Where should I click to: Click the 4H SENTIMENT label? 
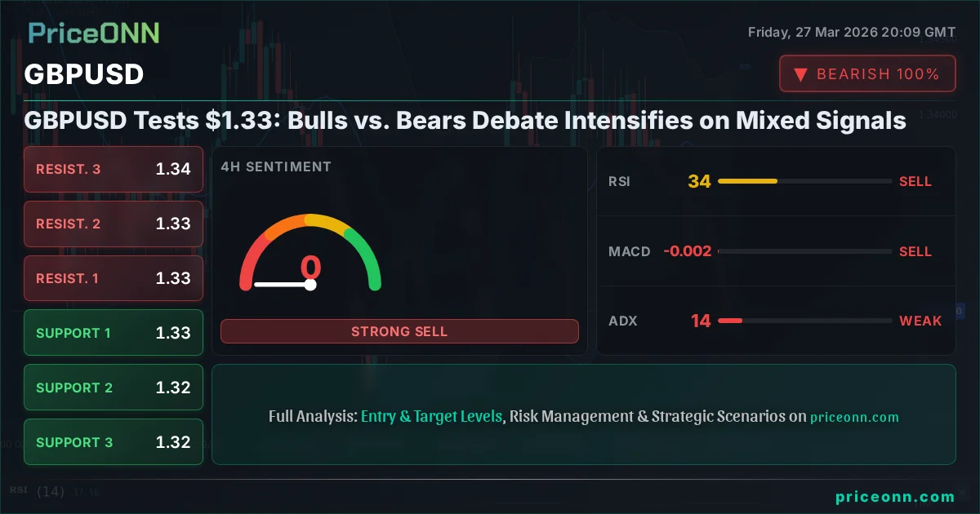[276, 166]
